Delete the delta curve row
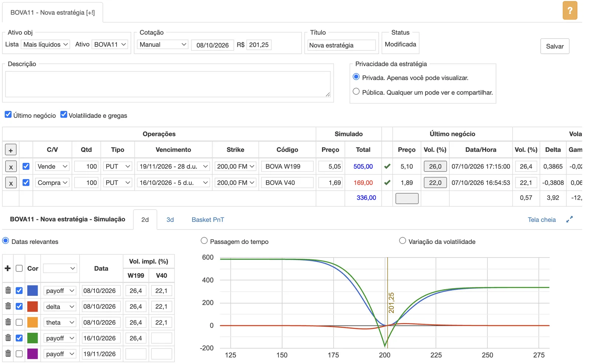This screenshot has height=364, width=590. 8,306
